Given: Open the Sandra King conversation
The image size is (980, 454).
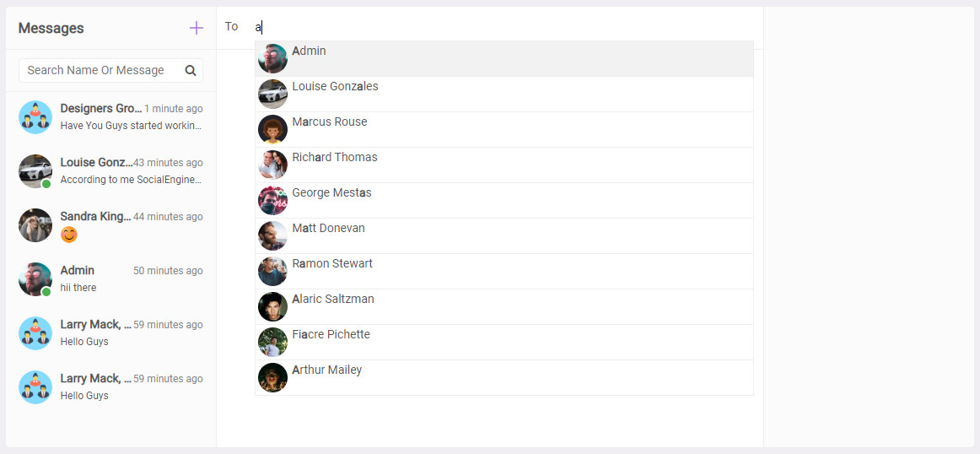Looking at the screenshot, I should tap(110, 225).
